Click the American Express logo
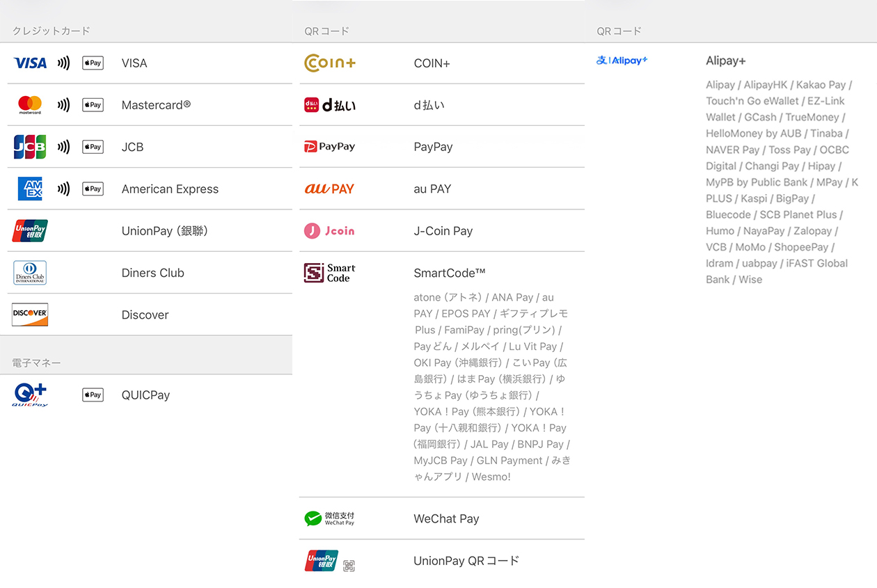 [30, 189]
